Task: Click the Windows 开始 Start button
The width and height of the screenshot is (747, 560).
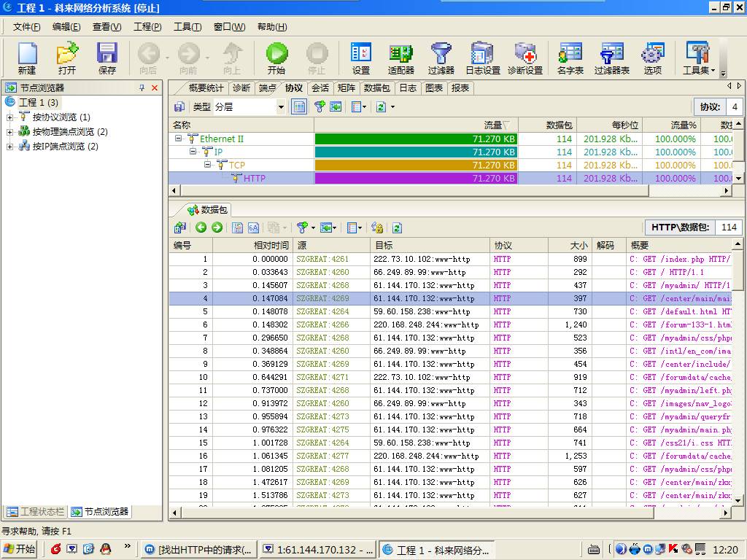Action: pos(20,549)
